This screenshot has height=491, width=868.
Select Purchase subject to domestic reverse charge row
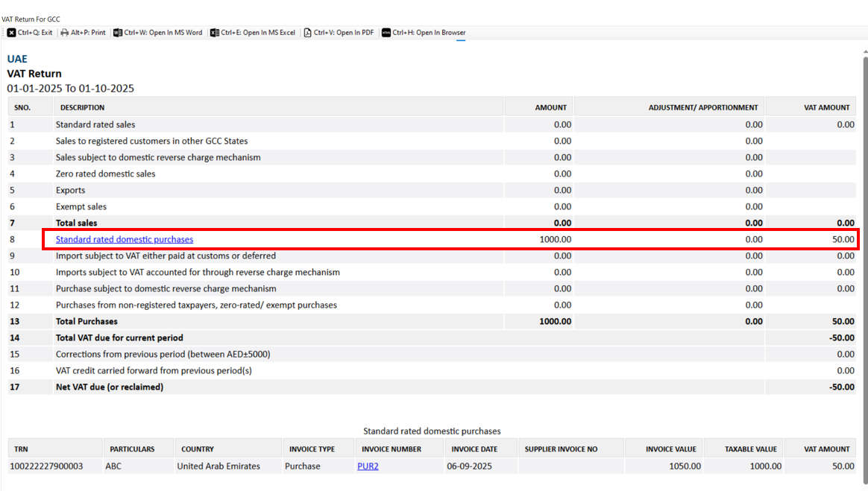click(x=433, y=288)
